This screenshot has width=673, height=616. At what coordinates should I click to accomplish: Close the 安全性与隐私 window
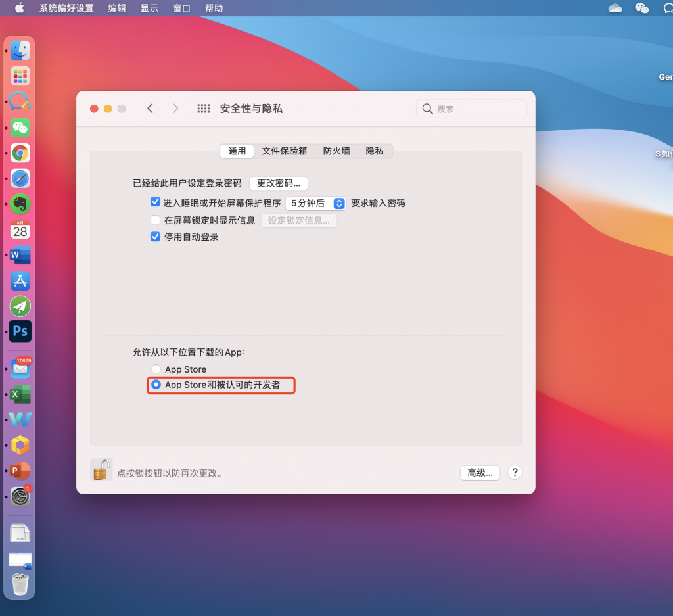click(95, 108)
